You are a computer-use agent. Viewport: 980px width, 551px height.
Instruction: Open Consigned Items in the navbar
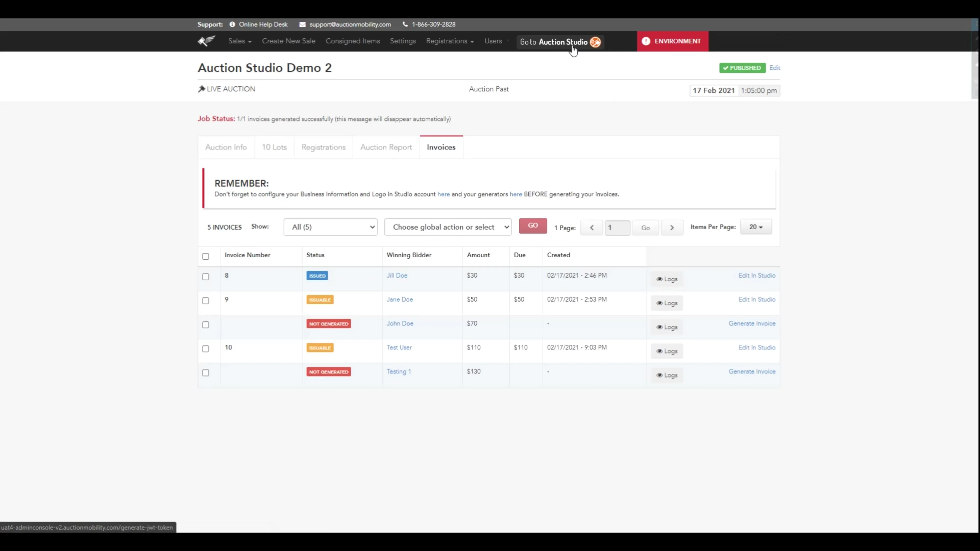tap(353, 41)
